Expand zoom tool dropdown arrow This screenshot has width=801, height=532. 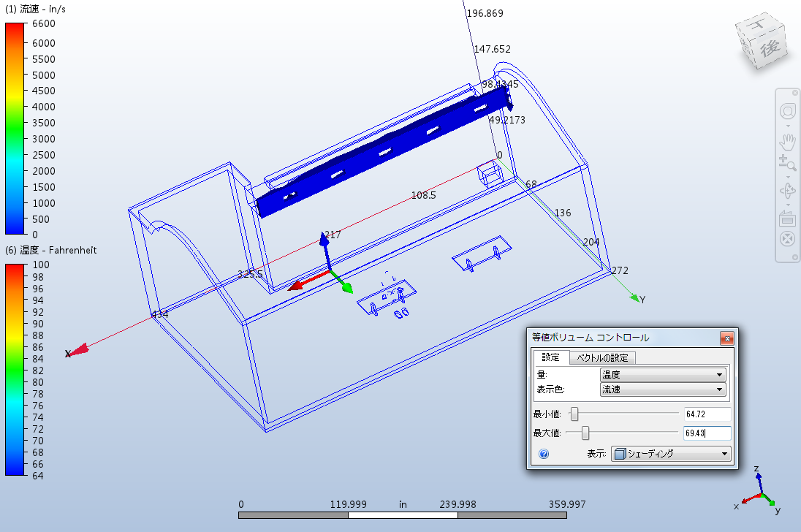click(x=787, y=177)
